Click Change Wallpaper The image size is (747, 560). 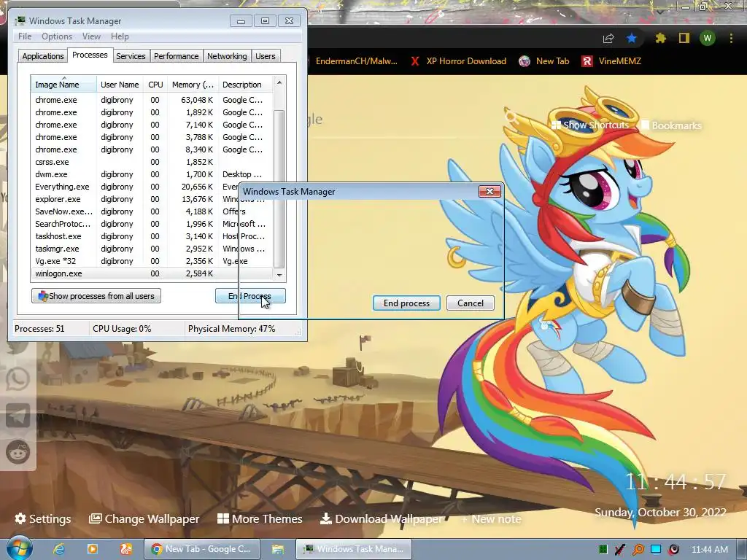[x=144, y=518]
